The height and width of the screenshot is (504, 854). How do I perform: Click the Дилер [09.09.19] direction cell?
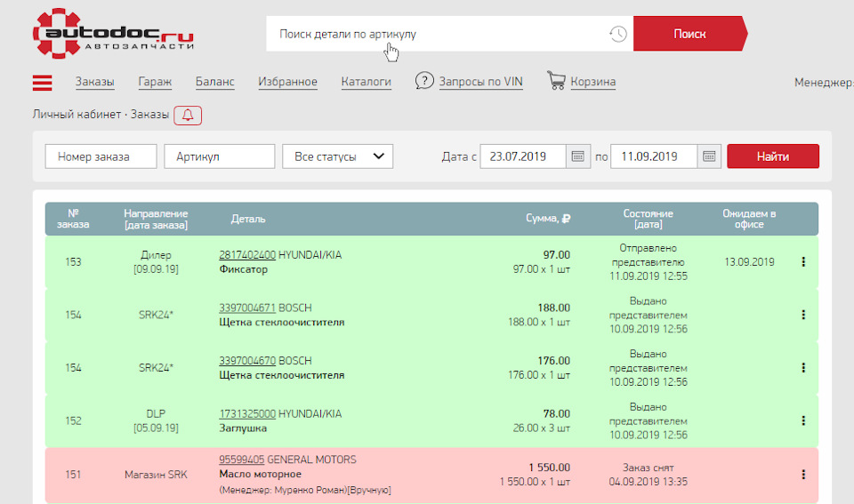point(156,262)
